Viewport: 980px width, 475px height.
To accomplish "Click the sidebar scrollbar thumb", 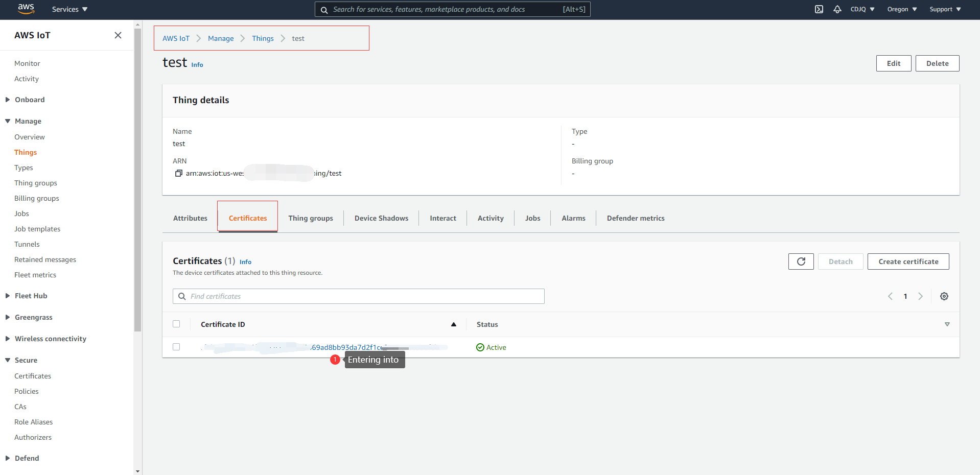I will 137,179.
